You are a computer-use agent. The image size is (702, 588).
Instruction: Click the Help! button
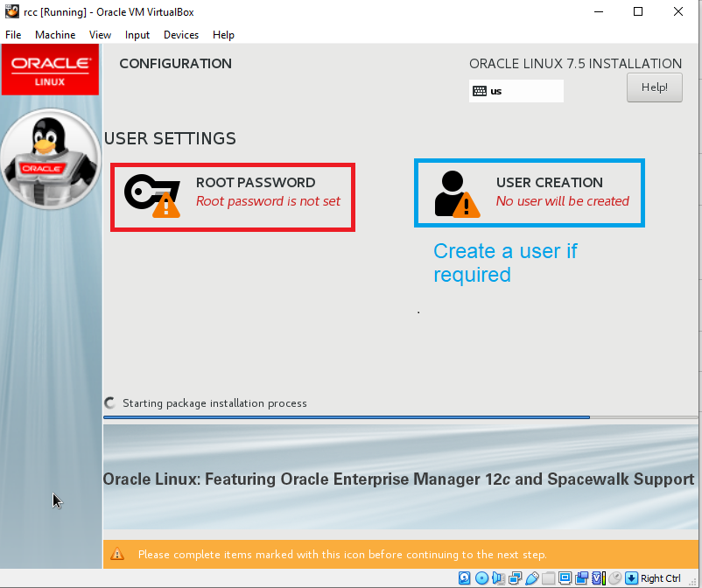(654, 87)
